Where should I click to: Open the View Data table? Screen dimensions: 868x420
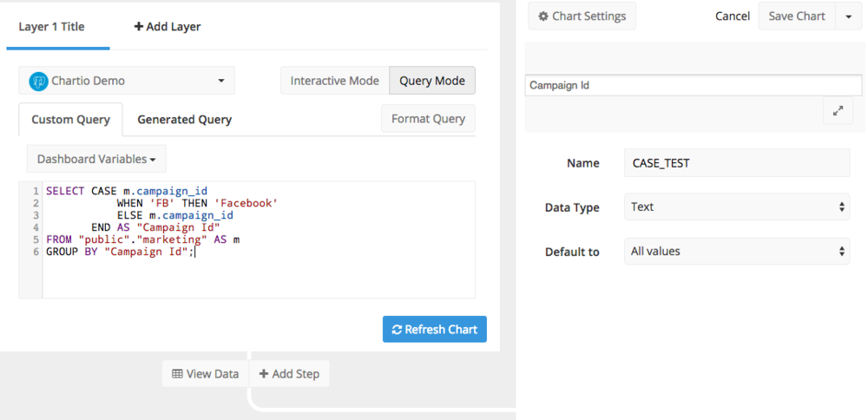pyautogui.click(x=206, y=374)
